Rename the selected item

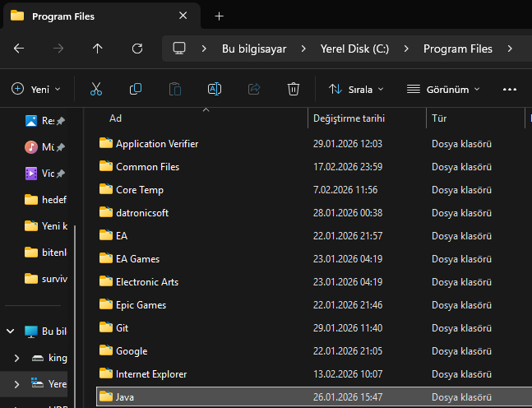[x=215, y=90]
